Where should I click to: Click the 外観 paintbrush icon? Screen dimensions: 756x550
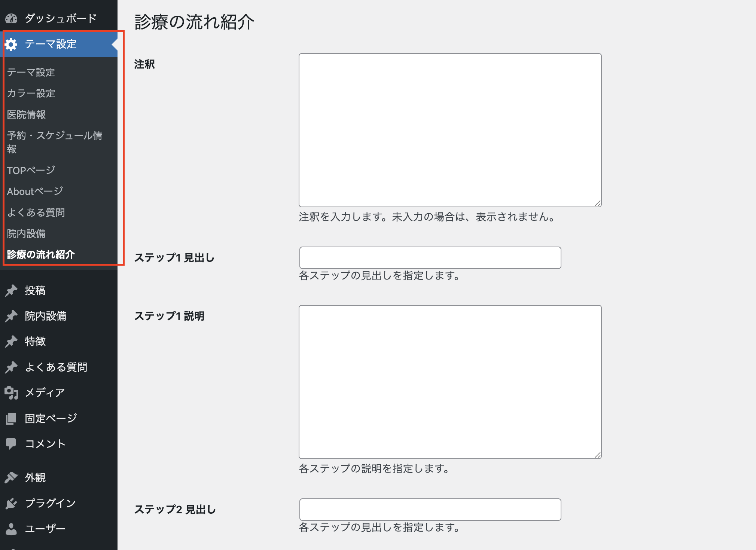pos(11,478)
